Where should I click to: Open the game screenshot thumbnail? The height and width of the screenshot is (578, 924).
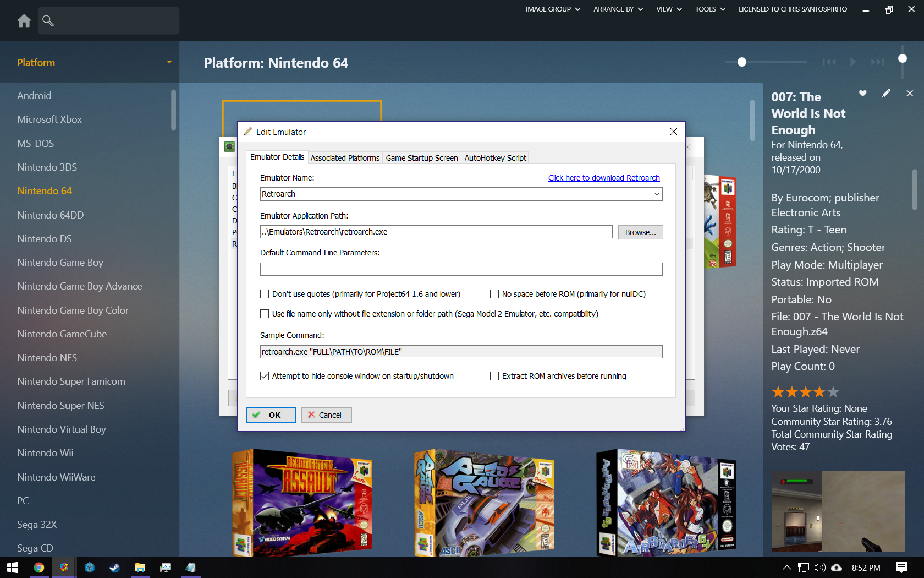pos(838,511)
